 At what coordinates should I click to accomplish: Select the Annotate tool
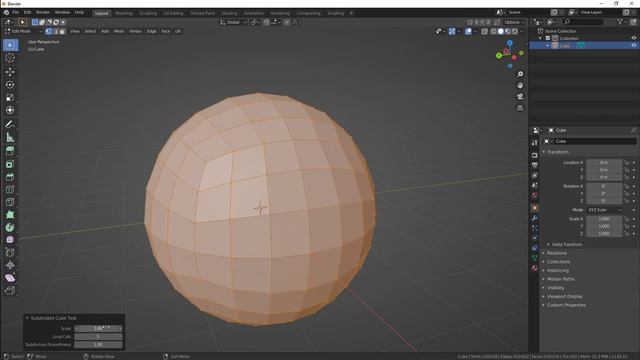tap(10, 124)
